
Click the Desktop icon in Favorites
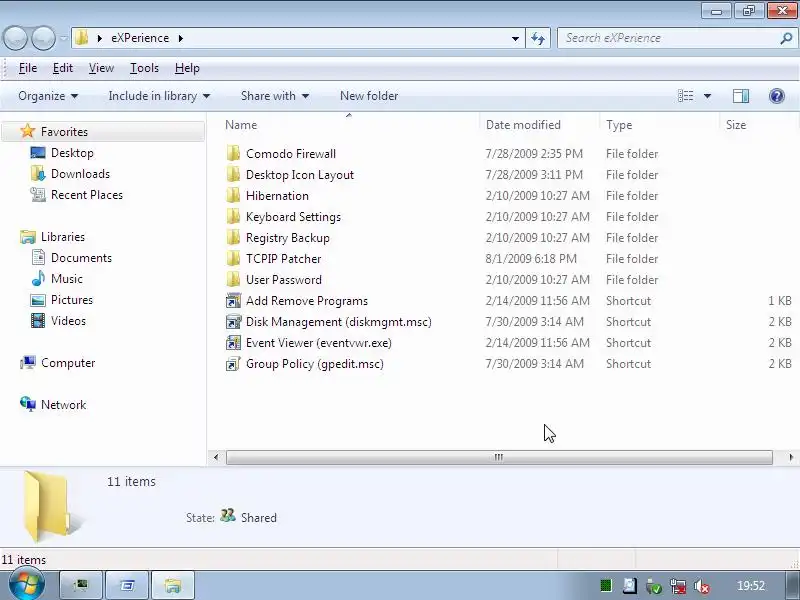(x=38, y=153)
